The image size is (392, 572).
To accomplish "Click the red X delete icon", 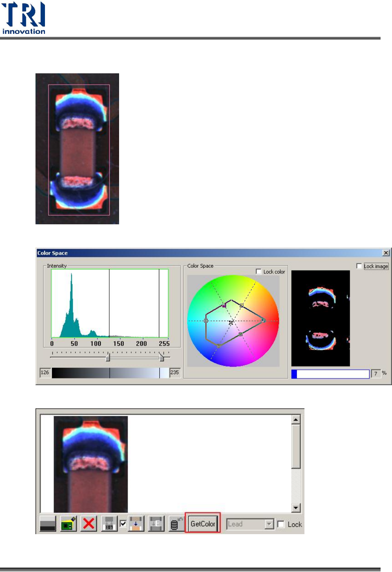I will tap(89, 524).
